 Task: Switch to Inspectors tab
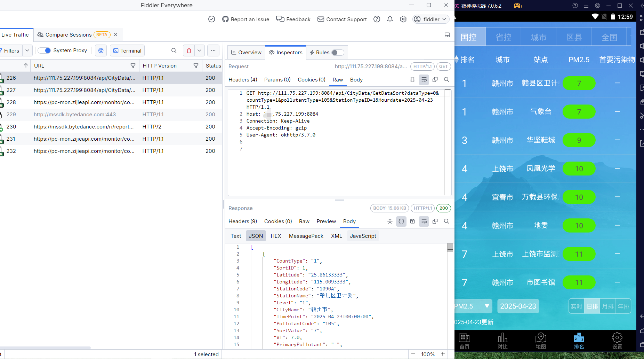tap(285, 53)
